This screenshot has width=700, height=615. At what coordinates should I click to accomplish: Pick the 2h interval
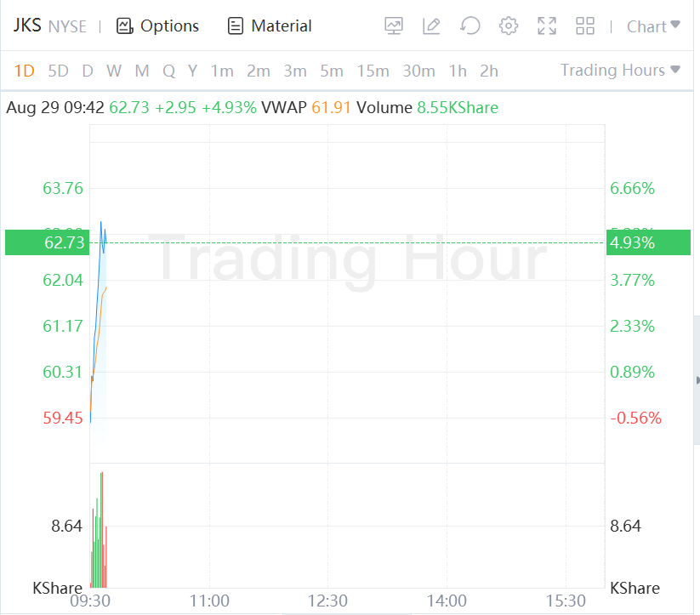coord(489,71)
